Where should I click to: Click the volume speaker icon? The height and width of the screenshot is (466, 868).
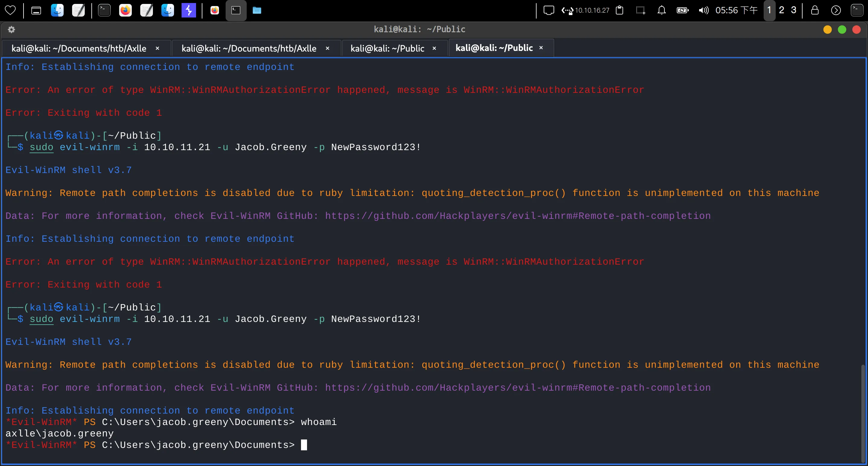tap(704, 11)
